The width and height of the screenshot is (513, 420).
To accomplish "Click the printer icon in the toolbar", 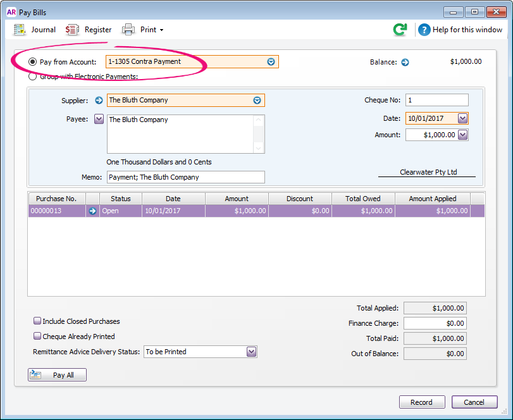I will click(128, 30).
